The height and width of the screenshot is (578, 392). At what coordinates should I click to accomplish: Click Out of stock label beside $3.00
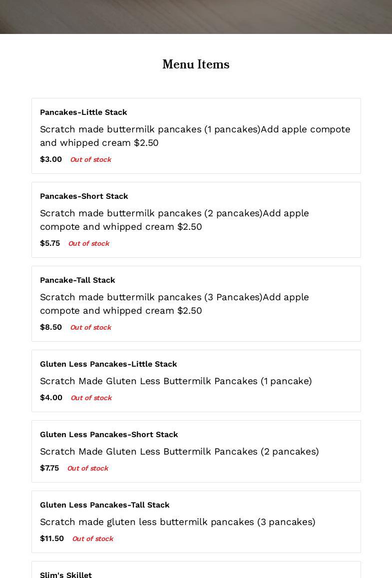click(x=90, y=160)
